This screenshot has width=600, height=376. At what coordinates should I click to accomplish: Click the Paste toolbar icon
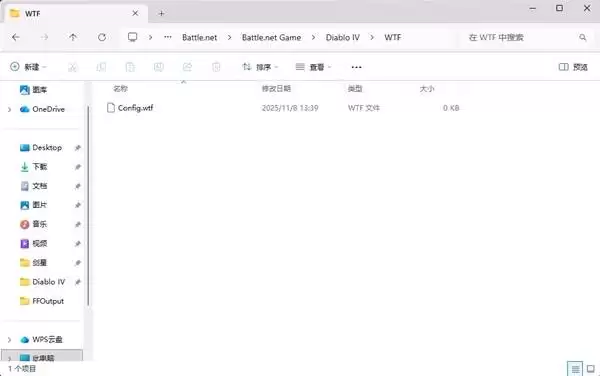[130, 67]
